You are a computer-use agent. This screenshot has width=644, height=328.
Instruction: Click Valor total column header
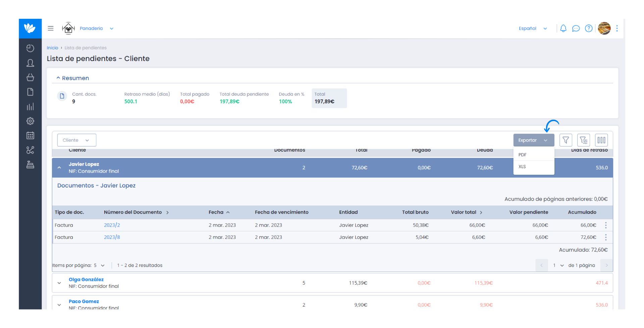[467, 212]
